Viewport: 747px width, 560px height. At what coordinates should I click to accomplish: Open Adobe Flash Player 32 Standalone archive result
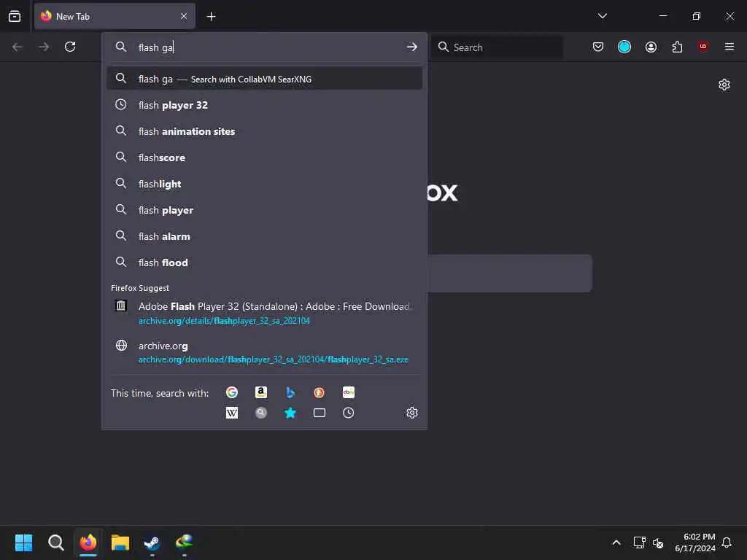pos(264,313)
